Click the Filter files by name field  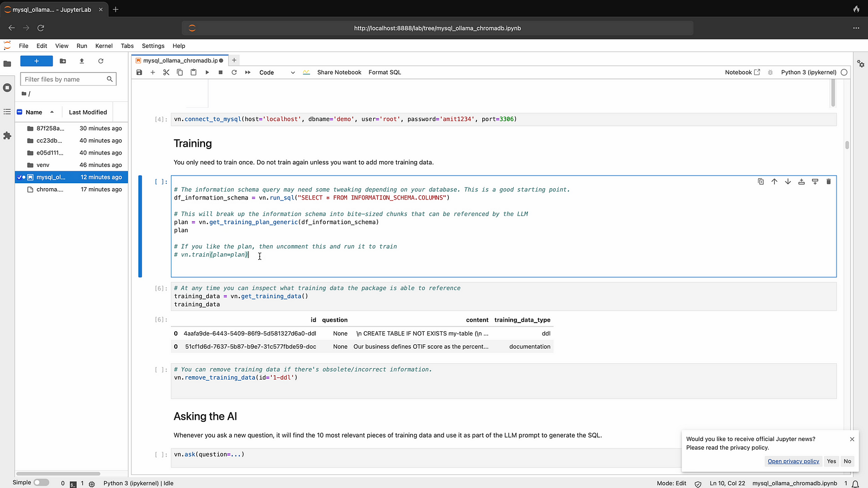pos(65,79)
